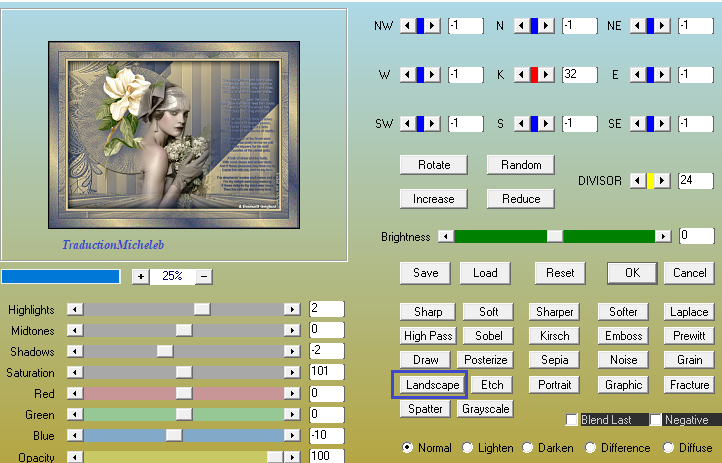Click the Reduce button
722x463 pixels.
tap(521, 199)
